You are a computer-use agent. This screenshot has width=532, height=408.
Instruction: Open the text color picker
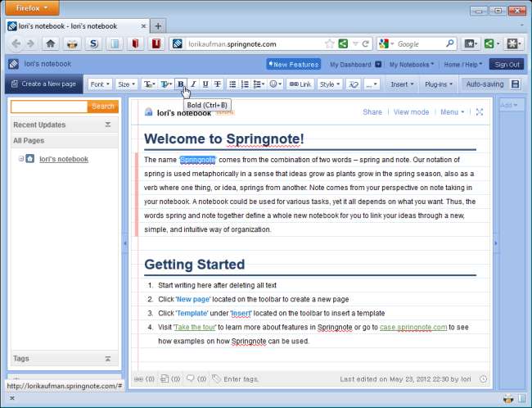click(x=150, y=84)
